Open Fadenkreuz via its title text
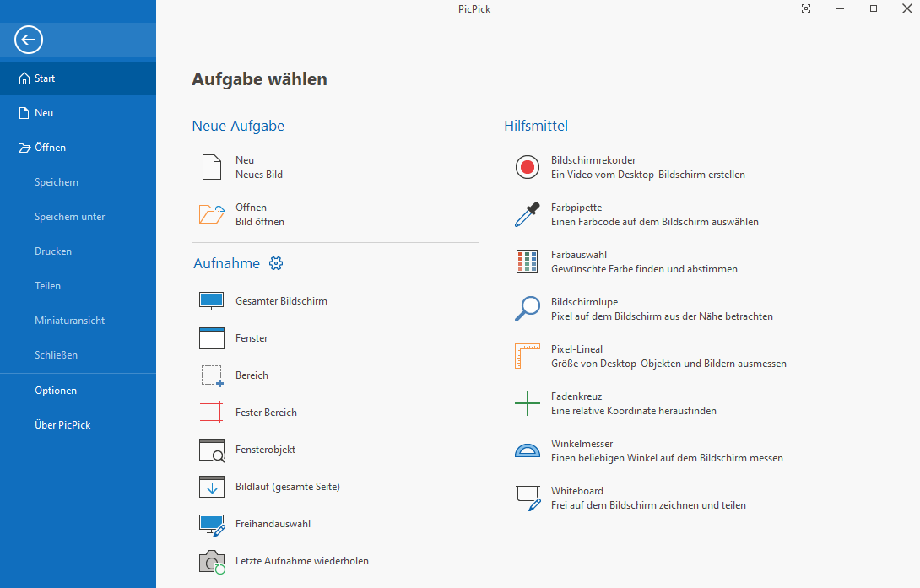The height and width of the screenshot is (588, 920). [x=576, y=396]
